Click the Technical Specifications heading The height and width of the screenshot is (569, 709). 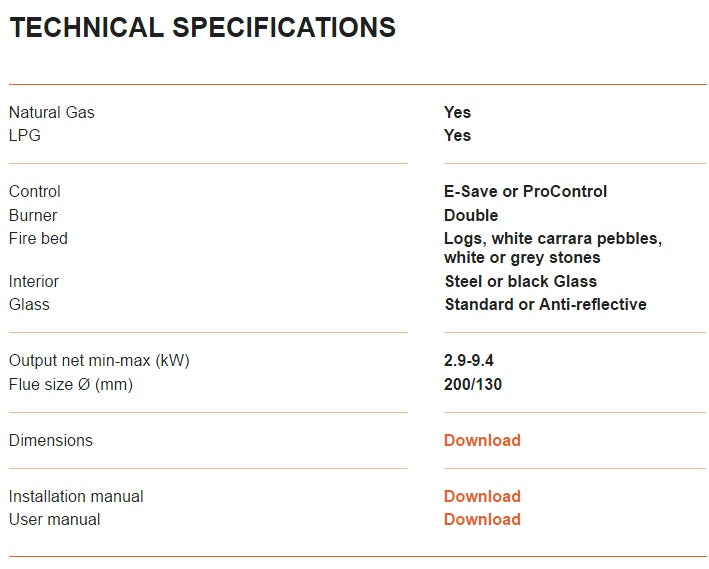203,27
